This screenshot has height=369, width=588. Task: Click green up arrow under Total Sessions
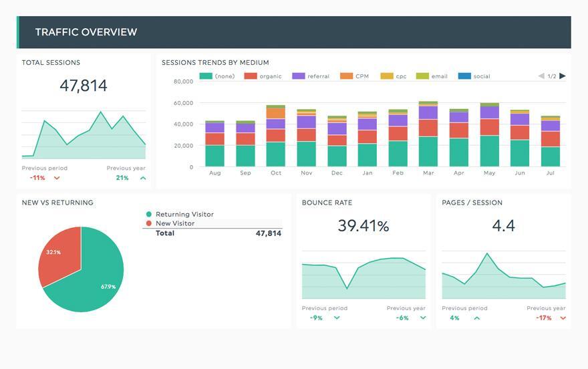[x=143, y=178]
